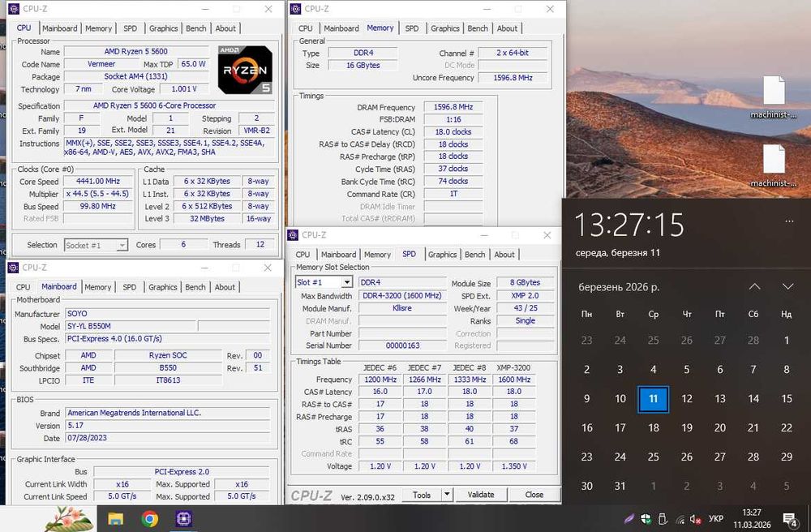This screenshot has width=811, height=532.
Task: Go to previous month with up chevron
Action: (x=754, y=286)
